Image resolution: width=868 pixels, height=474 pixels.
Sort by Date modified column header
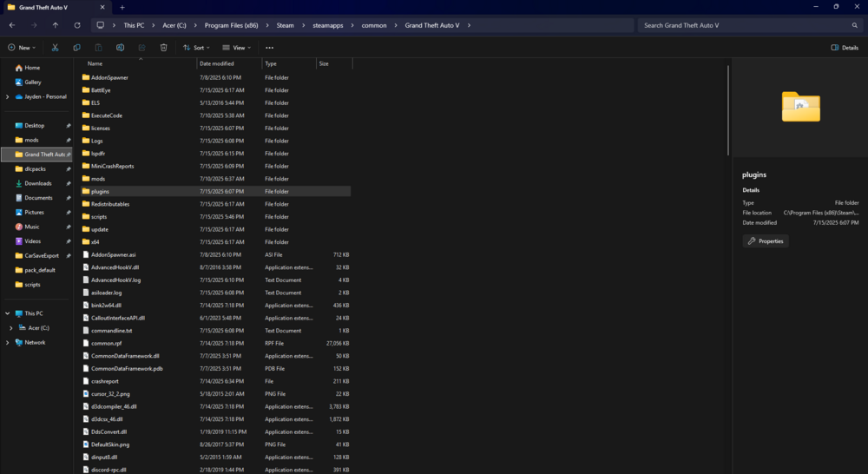[x=229, y=63]
